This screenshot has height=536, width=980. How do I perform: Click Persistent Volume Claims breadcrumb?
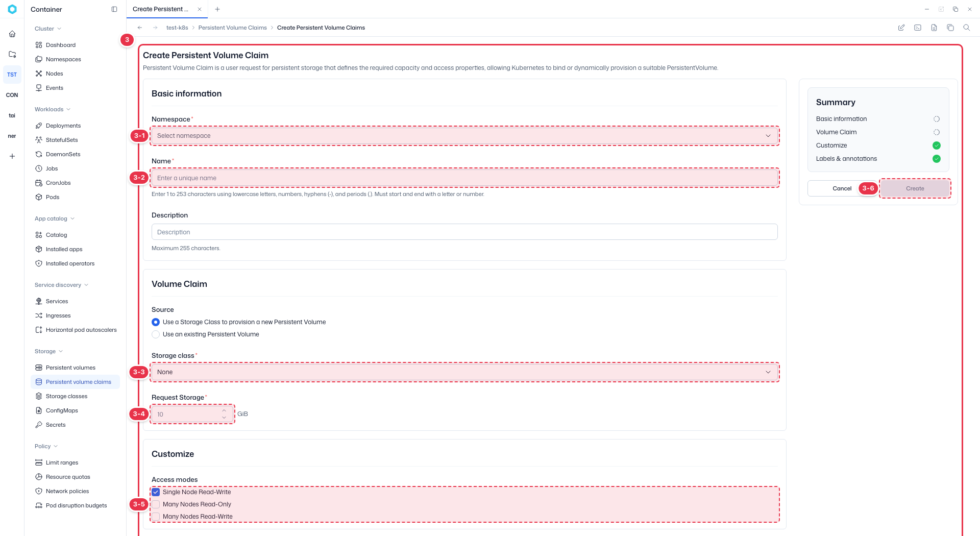click(233, 28)
